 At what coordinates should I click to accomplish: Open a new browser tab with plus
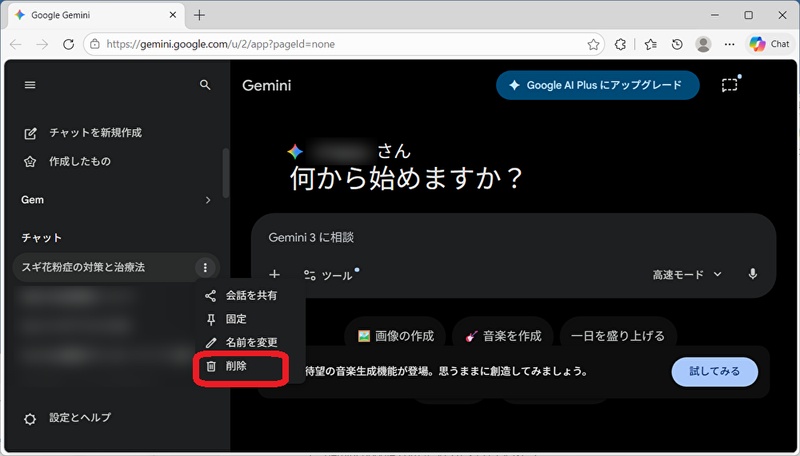(199, 15)
